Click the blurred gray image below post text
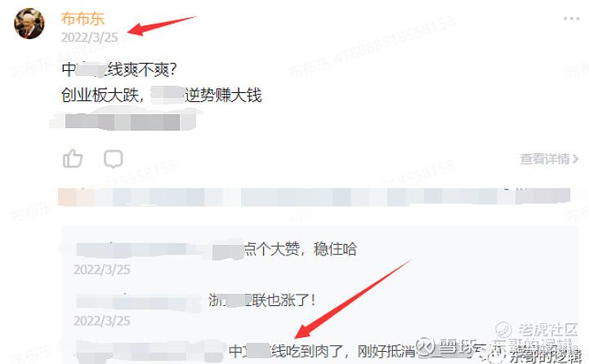Viewport: 589px width, 364px height. tap(123, 122)
